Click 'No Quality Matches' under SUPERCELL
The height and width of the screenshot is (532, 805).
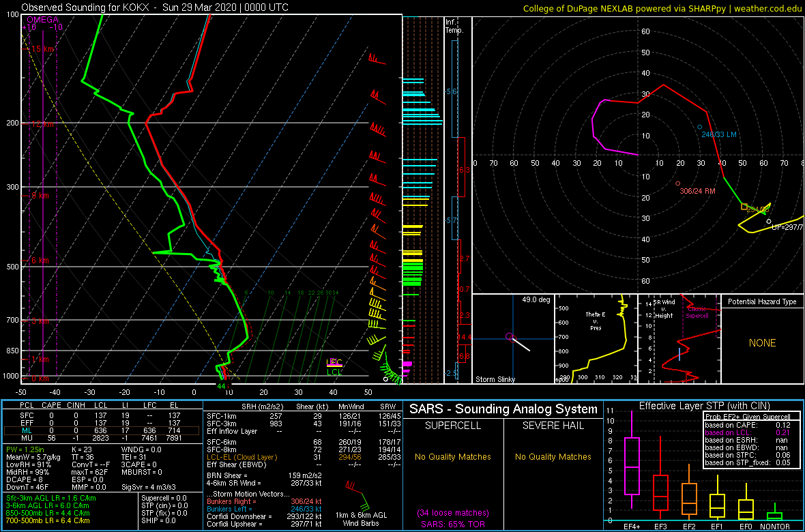tap(454, 456)
